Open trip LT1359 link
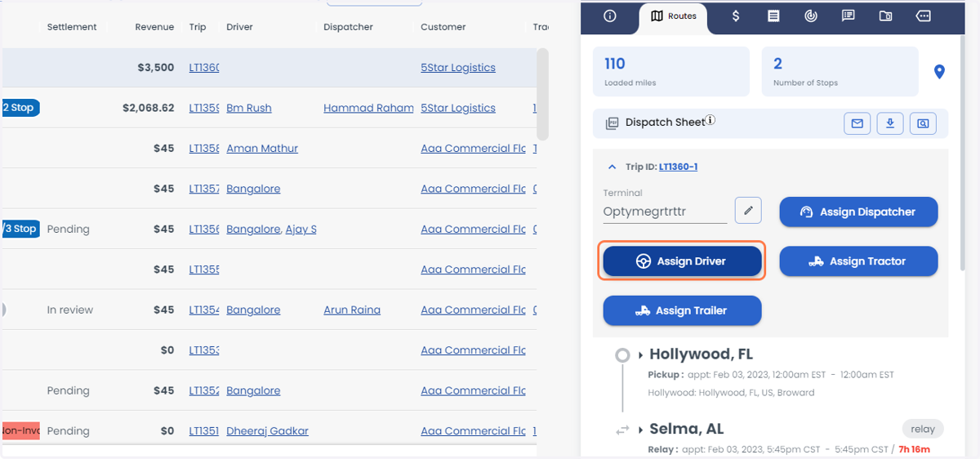 (x=204, y=108)
